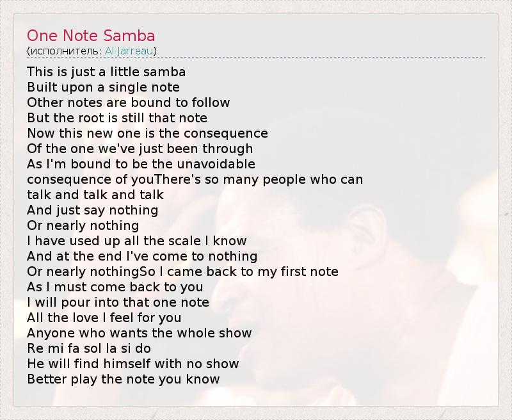Click the line 'As I must come back to you'
This screenshot has width=512, height=420.
click(115, 287)
